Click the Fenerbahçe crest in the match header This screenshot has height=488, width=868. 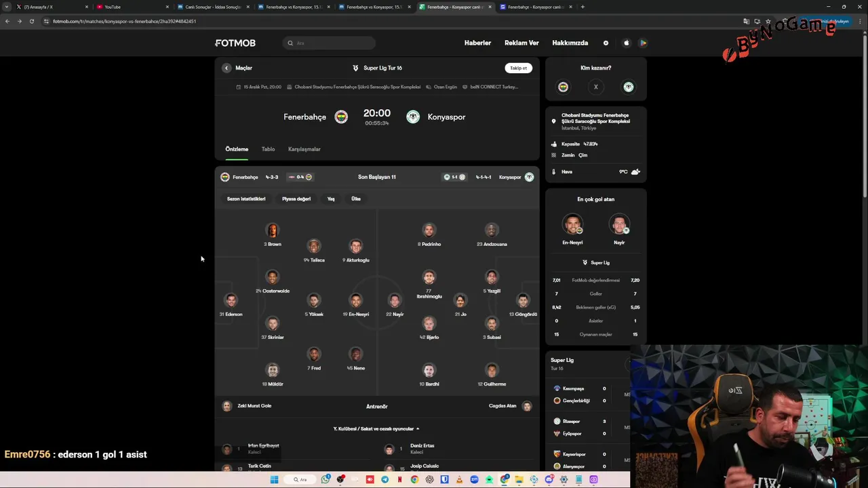pyautogui.click(x=341, y=117)
